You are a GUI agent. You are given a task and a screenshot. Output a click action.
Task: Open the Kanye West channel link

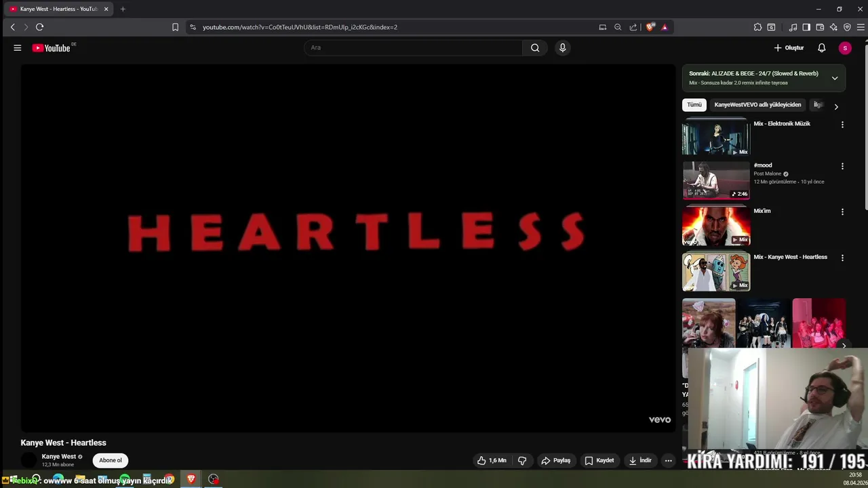pyautogui.click(x=59, y=456)
